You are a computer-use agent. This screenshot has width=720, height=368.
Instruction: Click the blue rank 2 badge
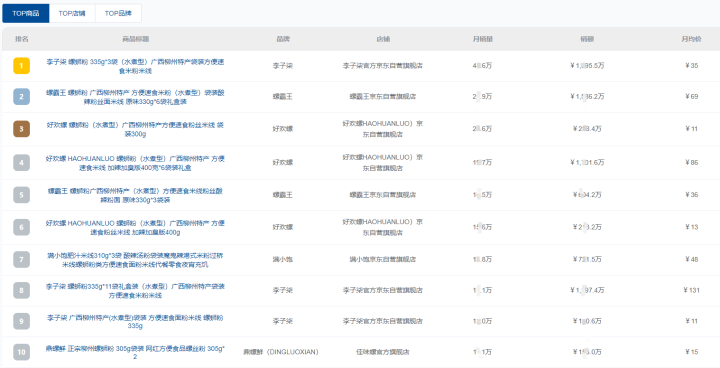pyautogui.click(x=22, y=96)
